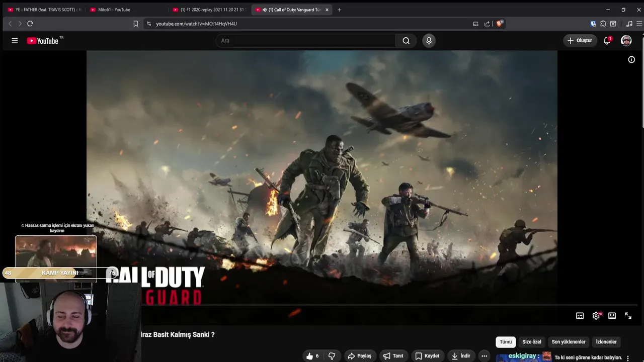The image size is (644, 362).
Task: Toggle subtitles in the player
Action: point(580,316)
